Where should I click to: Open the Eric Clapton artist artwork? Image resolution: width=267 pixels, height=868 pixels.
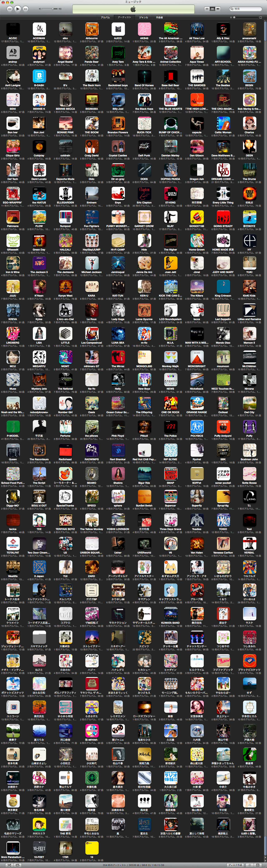(x=144, y=194)
